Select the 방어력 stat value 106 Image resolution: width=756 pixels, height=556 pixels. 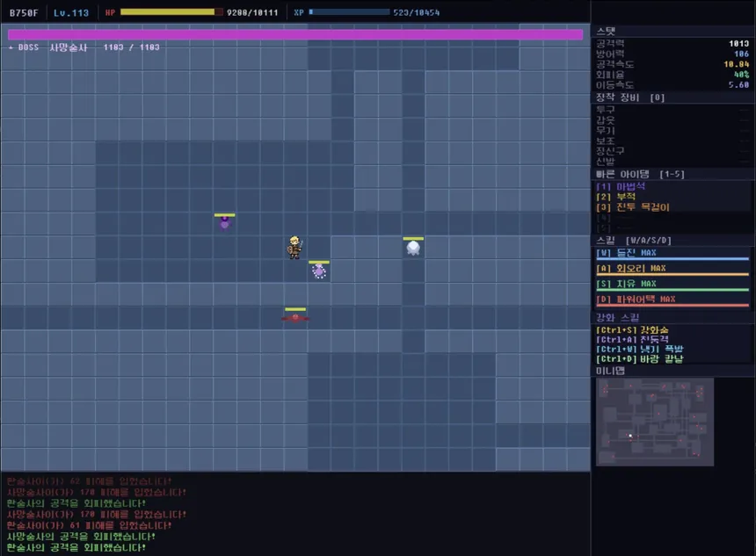click(741, 54)
